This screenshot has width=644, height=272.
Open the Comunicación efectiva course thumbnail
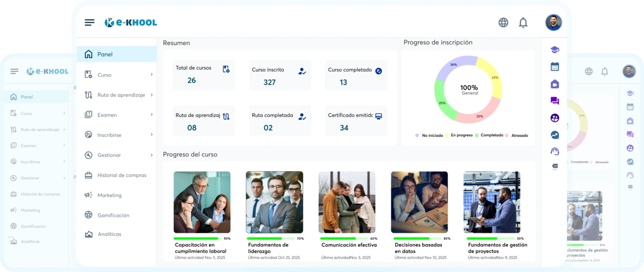click(x=347, y=202)
